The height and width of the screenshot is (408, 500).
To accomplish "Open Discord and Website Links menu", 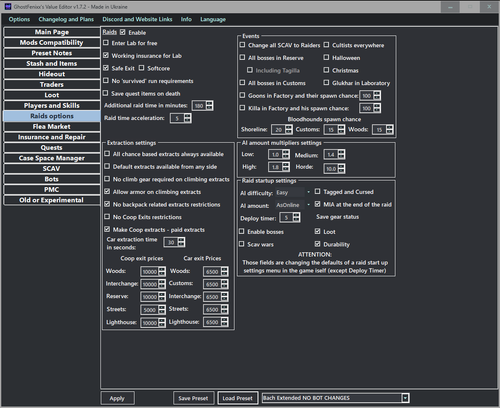I will pyautogui.click(x=137, y=19).
